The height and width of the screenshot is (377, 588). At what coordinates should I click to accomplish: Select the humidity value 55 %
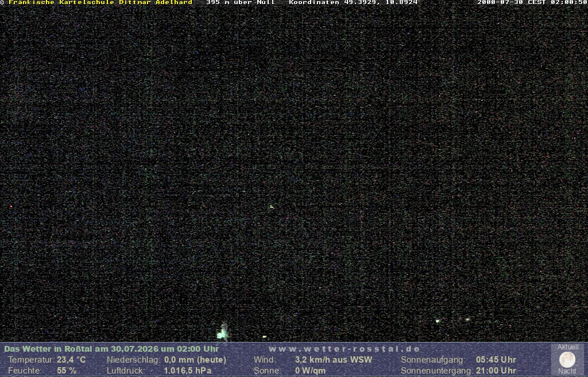67,371
